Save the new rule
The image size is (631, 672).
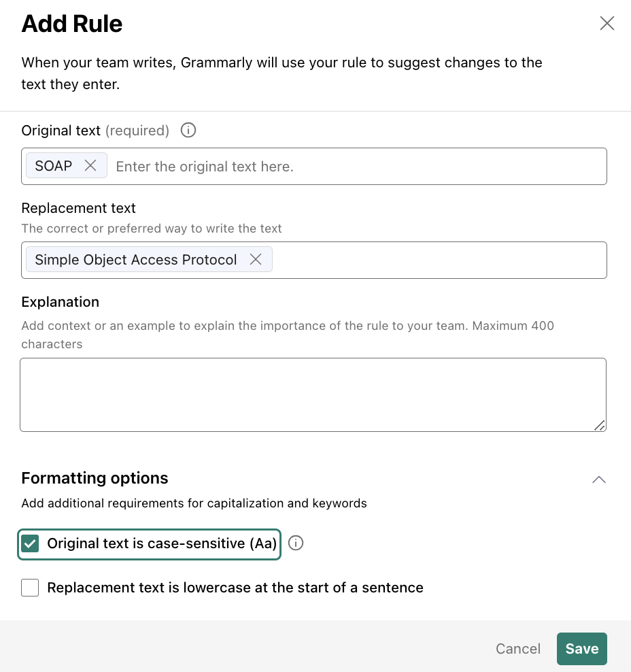582,648
